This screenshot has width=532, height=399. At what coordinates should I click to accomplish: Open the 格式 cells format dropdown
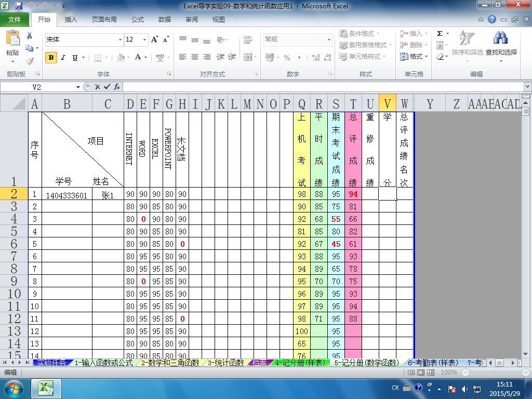click(414, 56)
